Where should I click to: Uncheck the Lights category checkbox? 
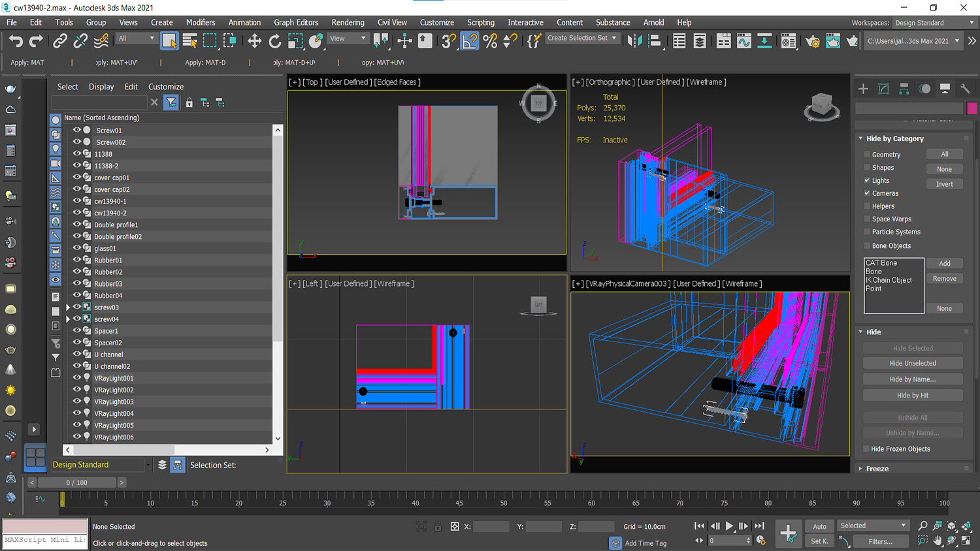coord(867,180)
